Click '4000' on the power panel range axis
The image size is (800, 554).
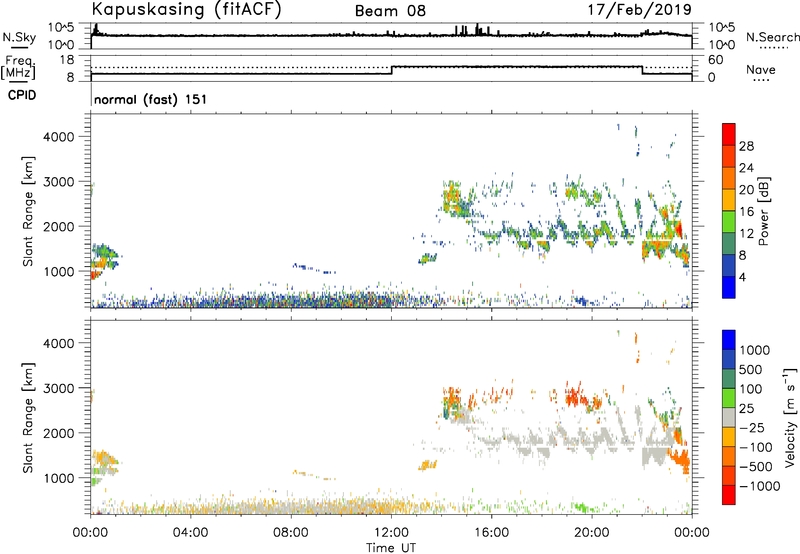pyautogui.click(x=59, y=137)
